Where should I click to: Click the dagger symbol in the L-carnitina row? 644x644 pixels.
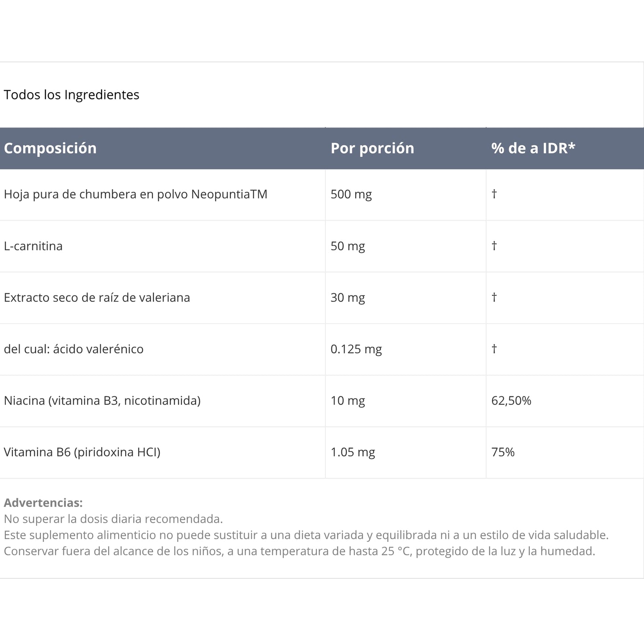tap(494, 246)
